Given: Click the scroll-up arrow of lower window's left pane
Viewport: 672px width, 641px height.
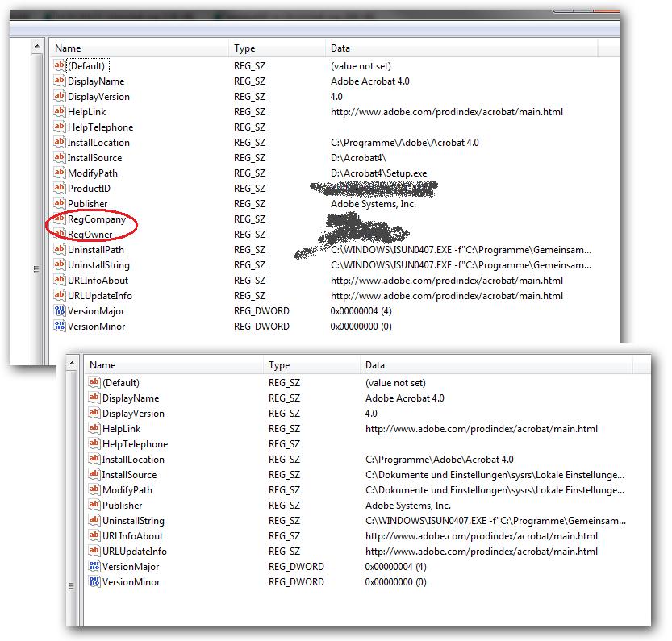Looking at the screenshot, I should pyautogui.click(x=72, y=363).
